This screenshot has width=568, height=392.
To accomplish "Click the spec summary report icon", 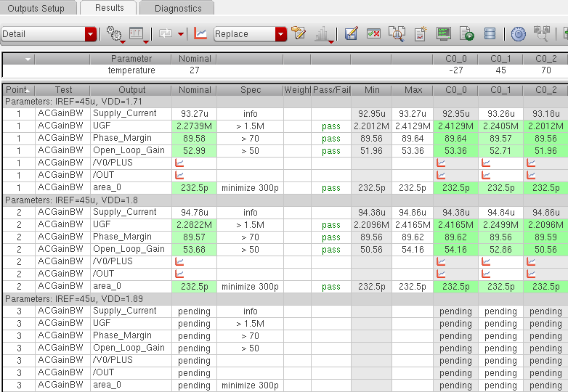I will tap(421, 33).
